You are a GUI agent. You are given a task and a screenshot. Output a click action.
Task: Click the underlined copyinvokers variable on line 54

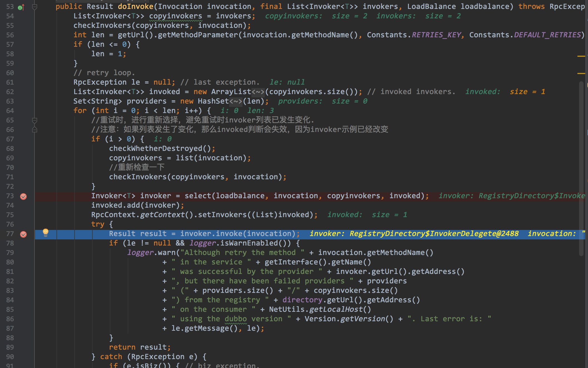pos(176,16)
